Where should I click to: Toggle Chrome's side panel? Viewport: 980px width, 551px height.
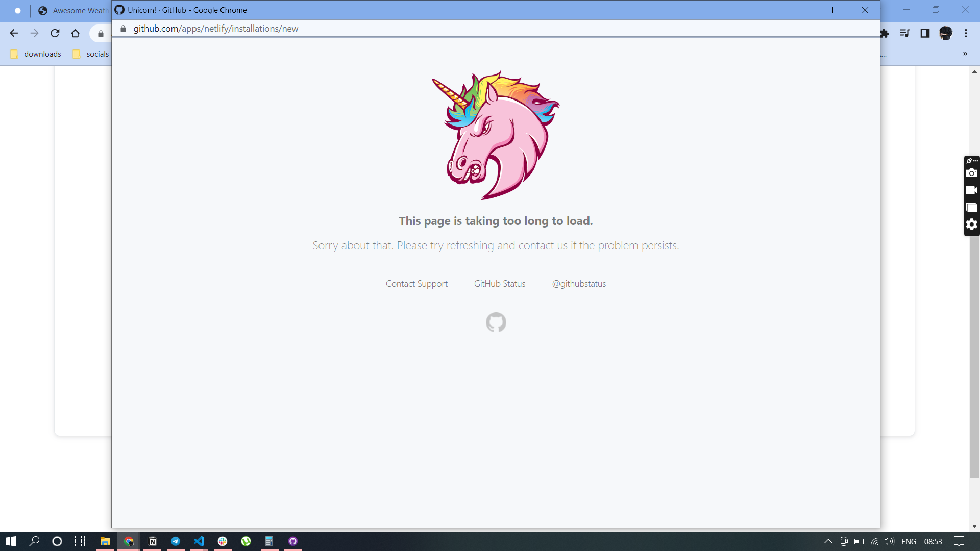925,33
